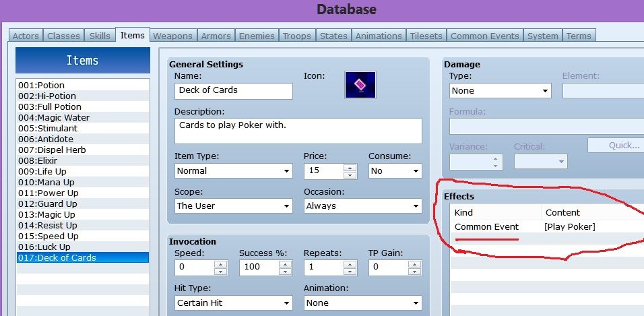Decrease the Success % stepper value
Screen dimensions: 644x316
pyautogui.click(x=284, y=271)
